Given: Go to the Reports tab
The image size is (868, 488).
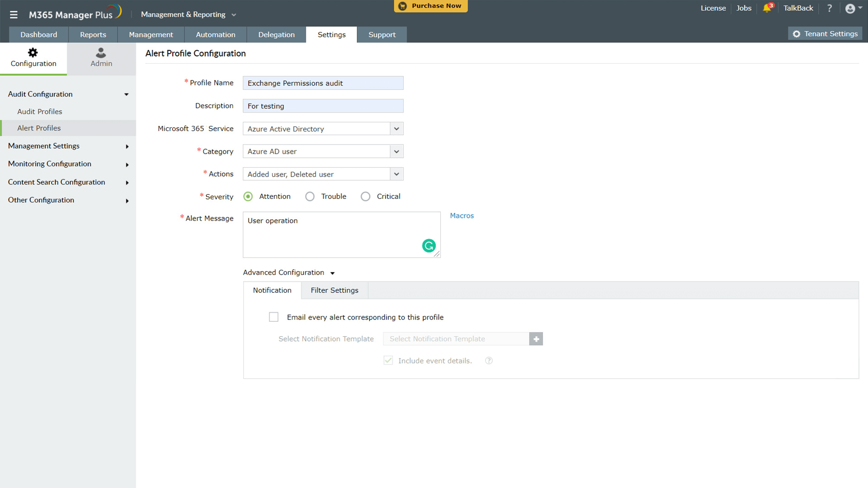Looking at the screenshot, I should (x=93, y=35).
